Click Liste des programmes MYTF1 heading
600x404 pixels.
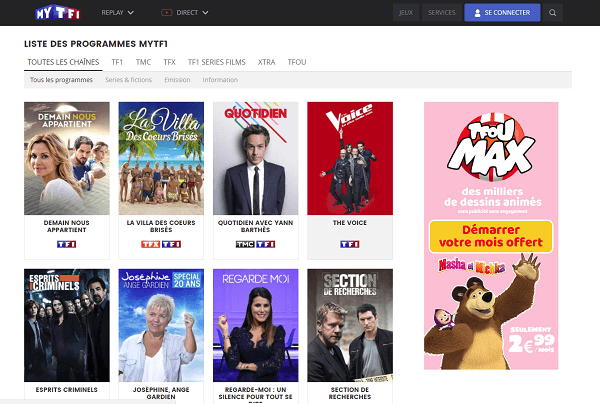click(x=96, y=44)
